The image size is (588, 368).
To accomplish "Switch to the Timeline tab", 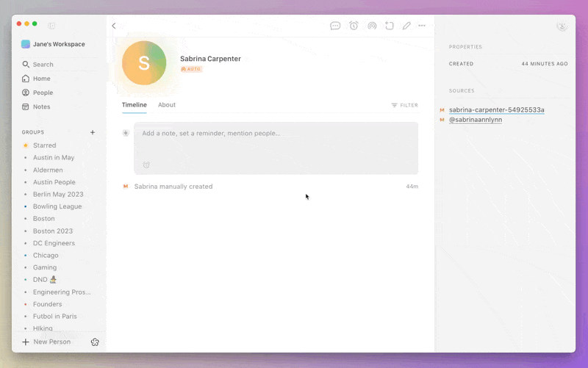I will tap(135, 105).
